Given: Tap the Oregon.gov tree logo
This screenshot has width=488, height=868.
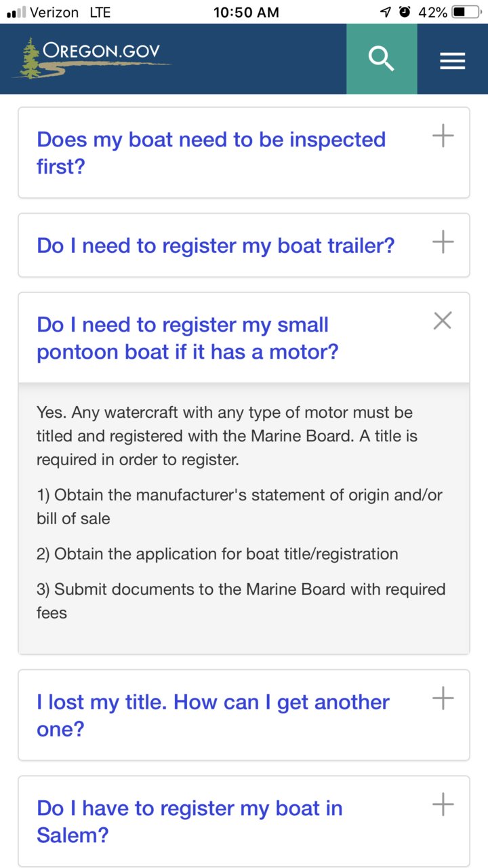Looking at the screenshot, I should pos(91,58).
